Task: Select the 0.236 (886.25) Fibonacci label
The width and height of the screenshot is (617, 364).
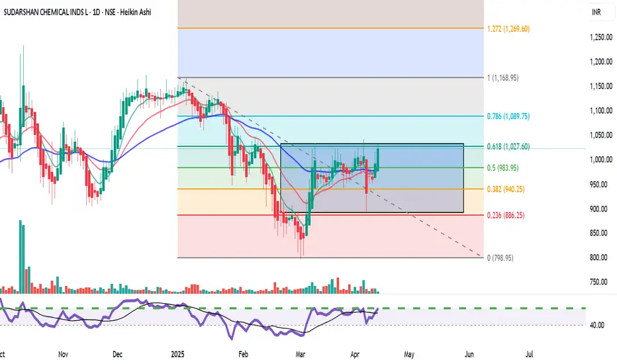Action: point(506,215)
